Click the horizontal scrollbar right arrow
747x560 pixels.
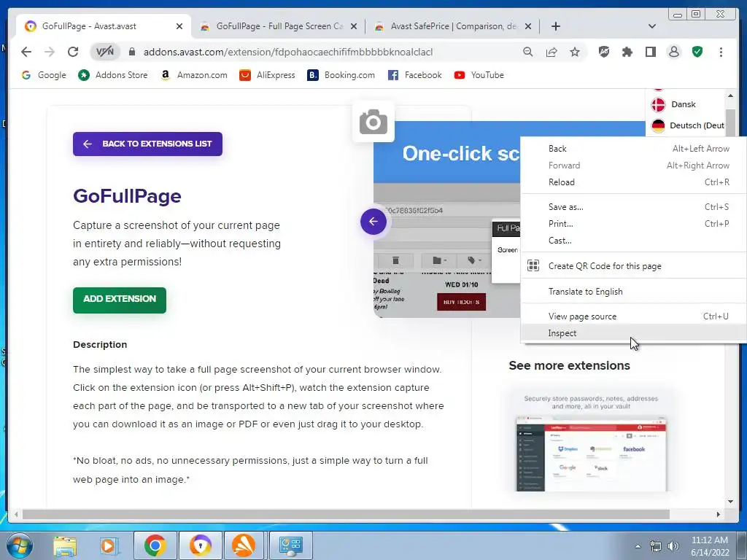pos(719,514)
